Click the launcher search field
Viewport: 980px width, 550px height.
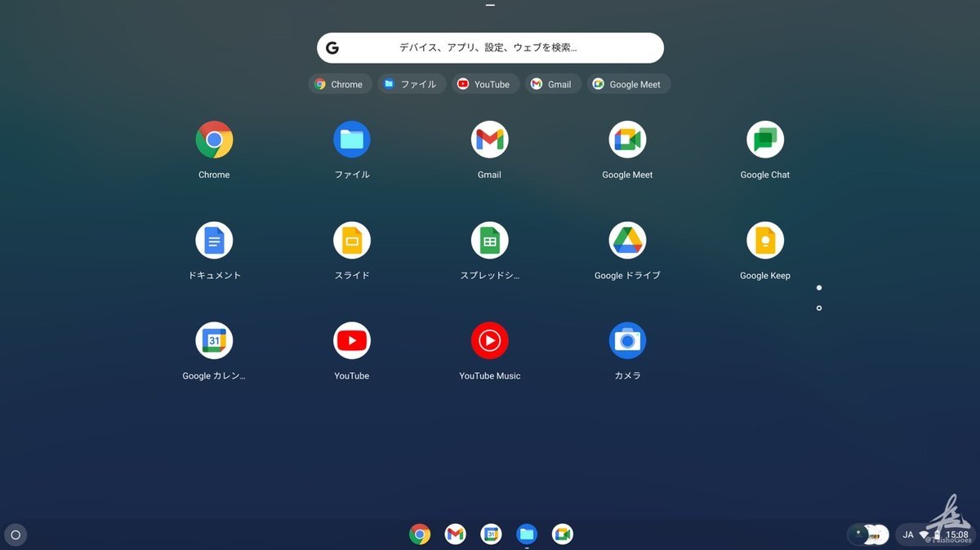click(x=490, y=47)
